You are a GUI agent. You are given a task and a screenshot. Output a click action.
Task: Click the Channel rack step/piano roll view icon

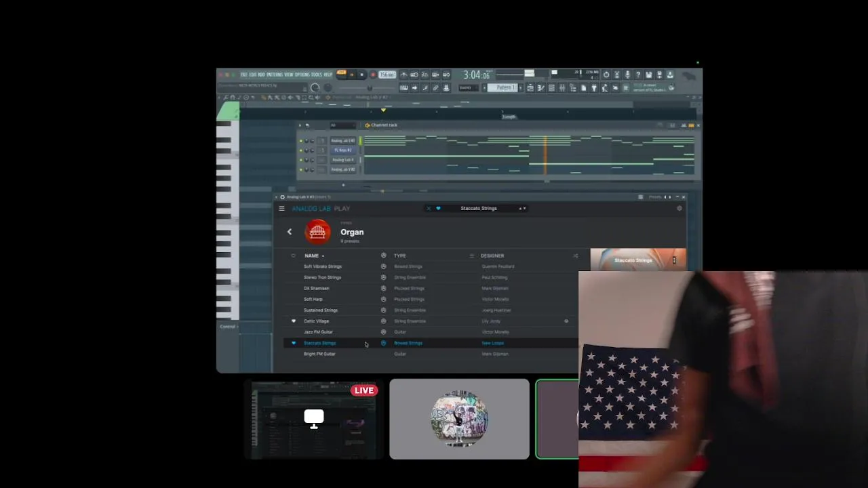pos(691,125)
